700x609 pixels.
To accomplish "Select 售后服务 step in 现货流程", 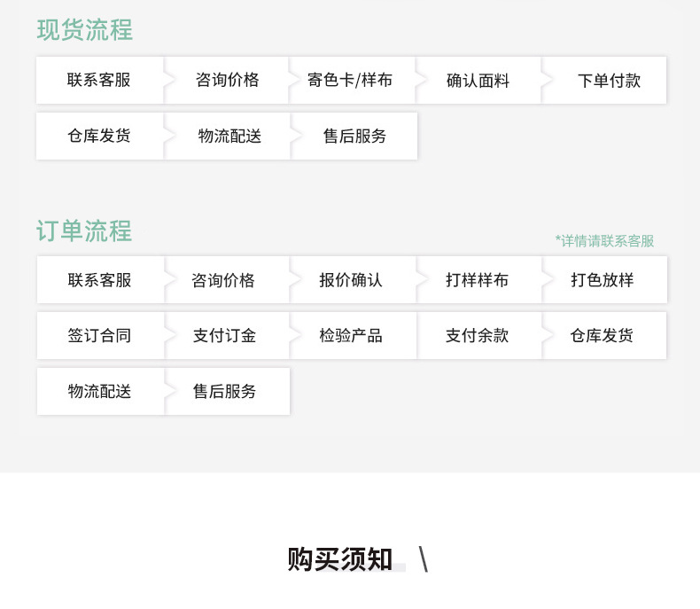I will click(354, 137).
